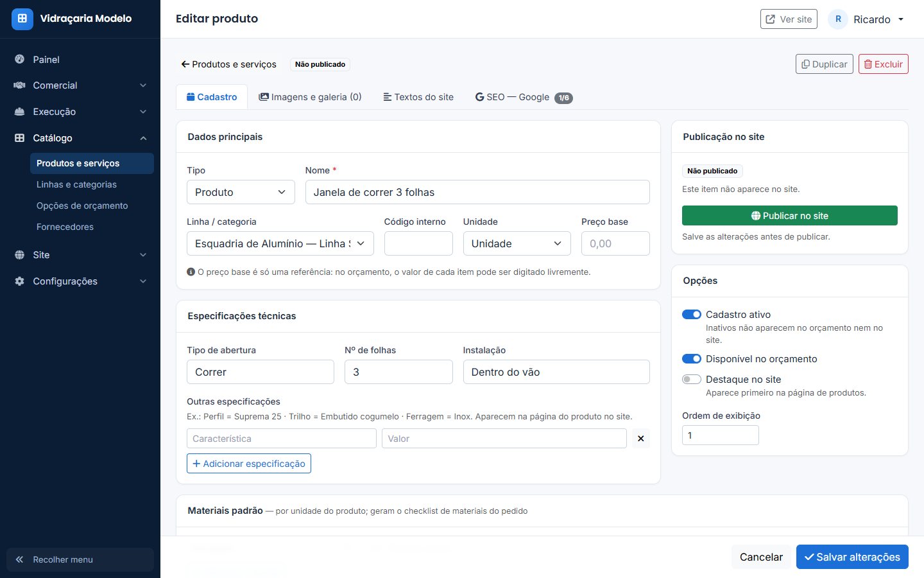Click the Ricardo avatar circle
The height and width of the screenshot is (578, 924).
tap(838, 19)
